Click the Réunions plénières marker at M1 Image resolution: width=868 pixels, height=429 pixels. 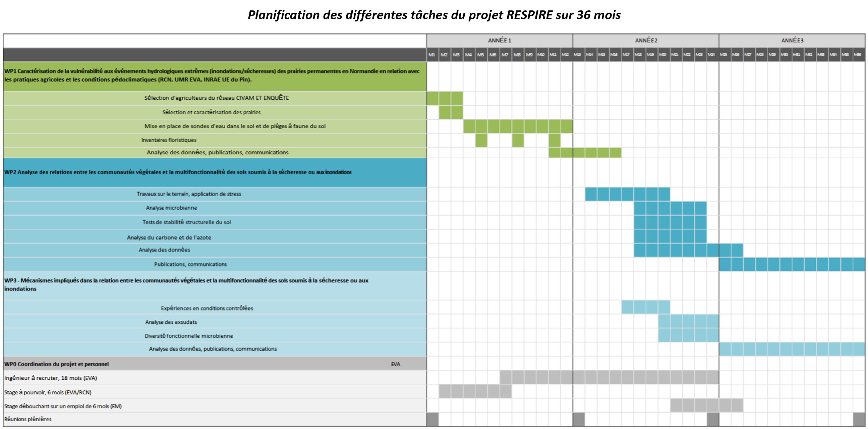tap(432, 420)
